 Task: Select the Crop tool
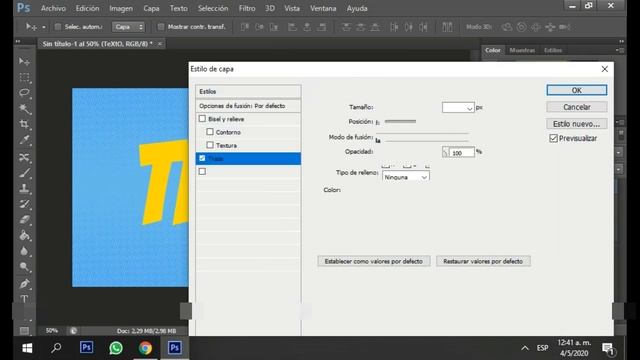click(x=24, y=124)
